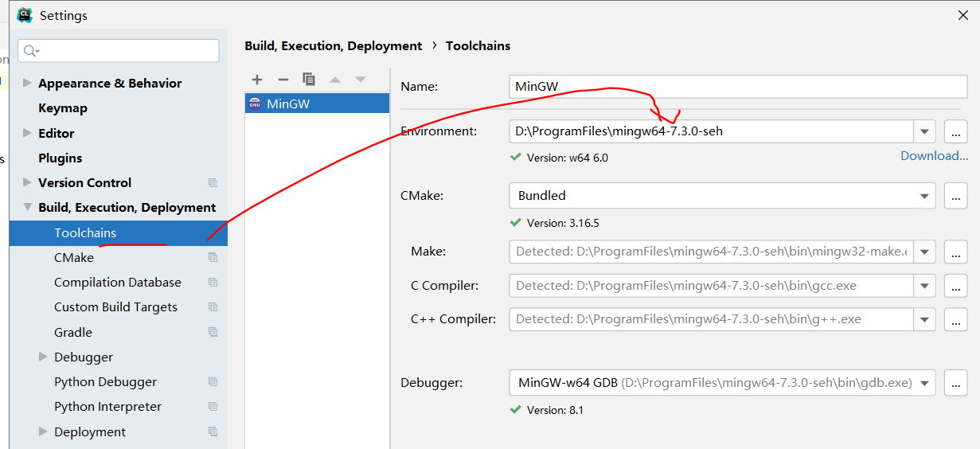Click the CLion icon in title bar
This screenshot has width=980, height=449.
(x=25, y=14)
